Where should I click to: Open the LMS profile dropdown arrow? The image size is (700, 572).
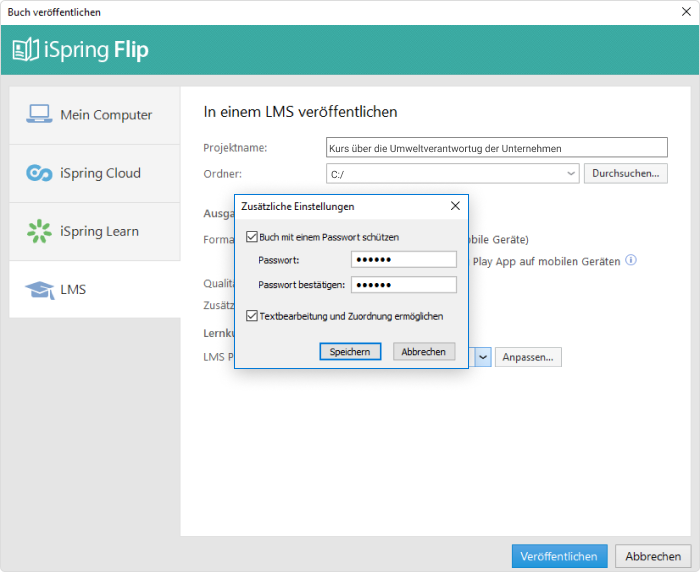pos(483,357)
